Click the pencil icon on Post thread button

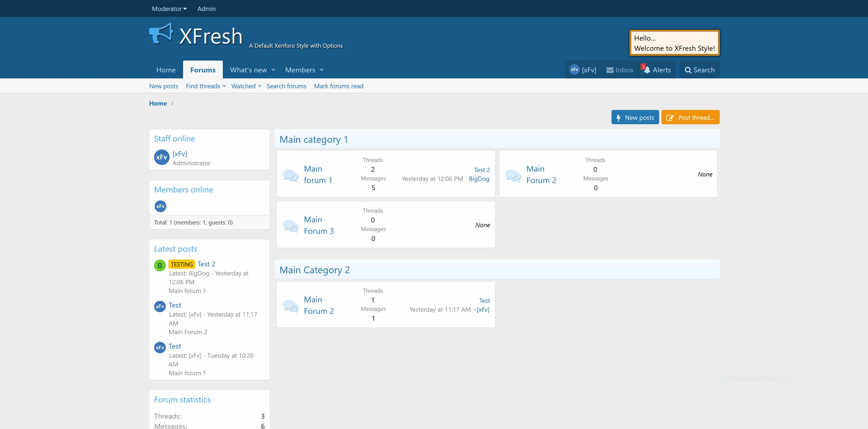pyautogui.click(x=670, y=118)
